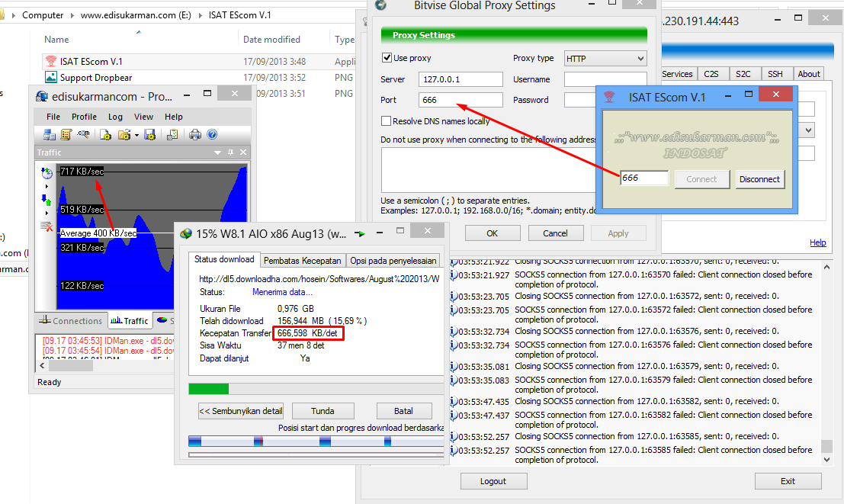Switch to the SSH tab in Bitvise
The height and width of the screenshot is (504, 844).
(x=775, y=74)
